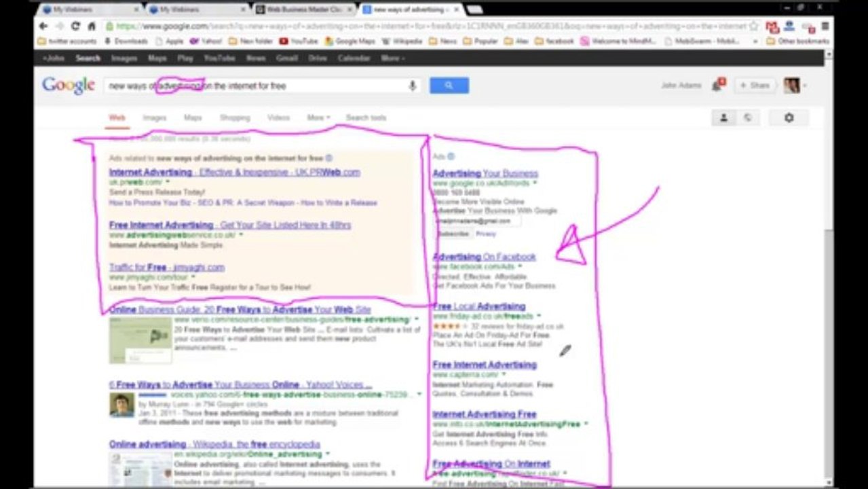Open Online Business Guide 20 Free Ways result
Viewport: 868px width, 489px height.
(240, 310)
